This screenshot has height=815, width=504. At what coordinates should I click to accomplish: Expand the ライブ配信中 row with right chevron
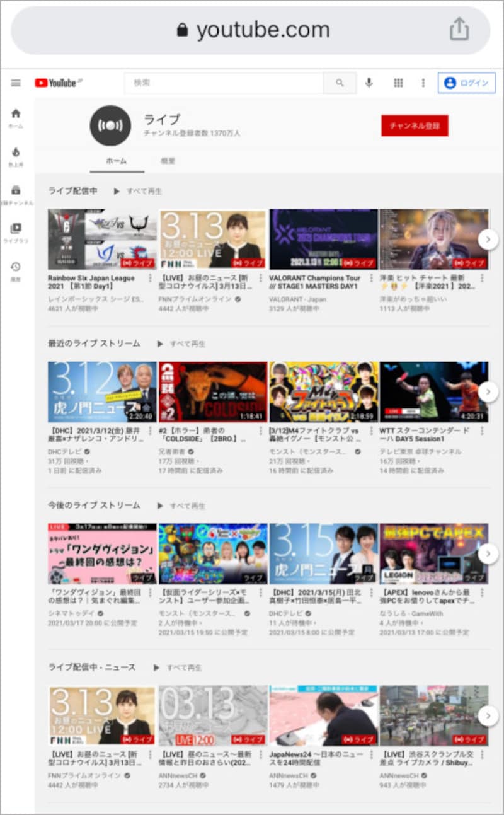tap(488, 240)
